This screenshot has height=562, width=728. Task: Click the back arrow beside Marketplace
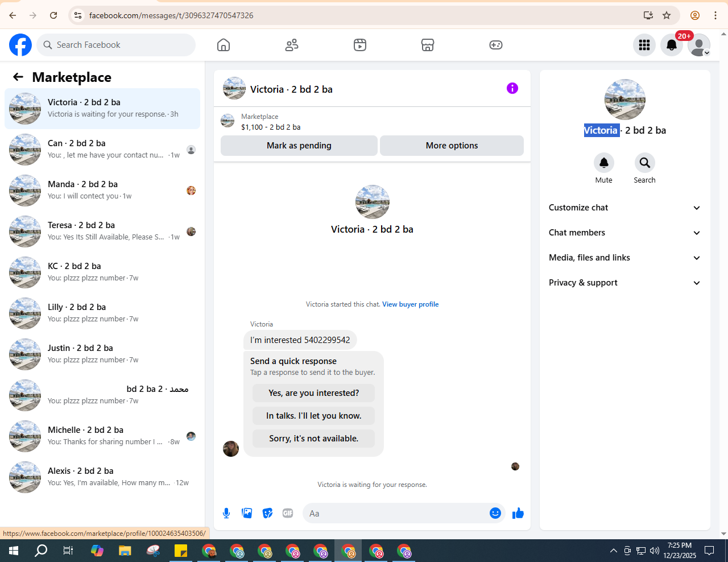click(18, 77)
